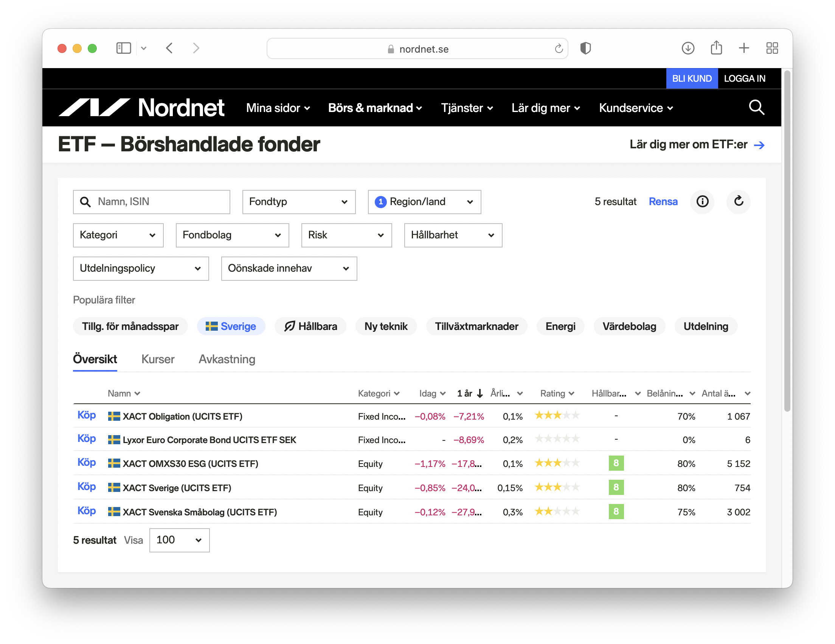Click the filter info icon
This screenshot has width=835, height=644.
[x=702, y=202]
